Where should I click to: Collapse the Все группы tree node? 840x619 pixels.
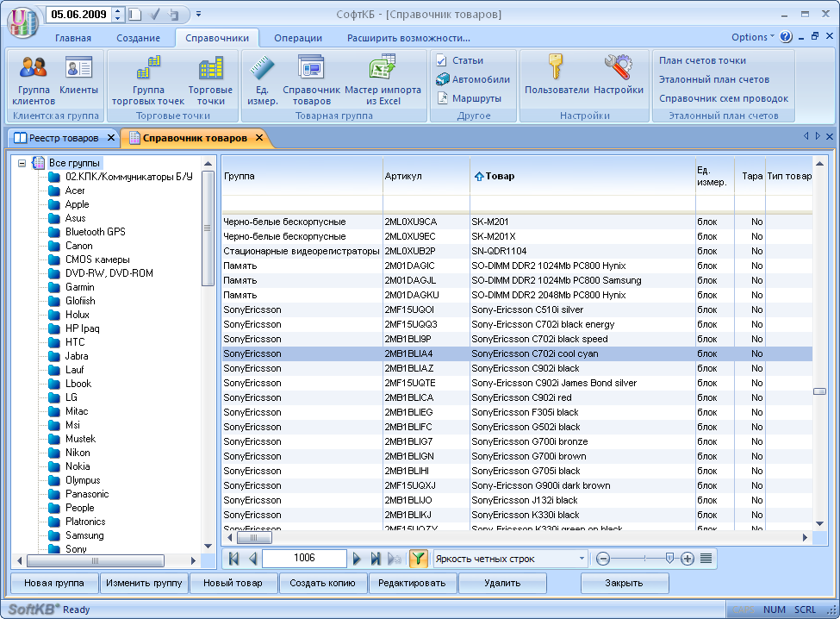(22, 163)
